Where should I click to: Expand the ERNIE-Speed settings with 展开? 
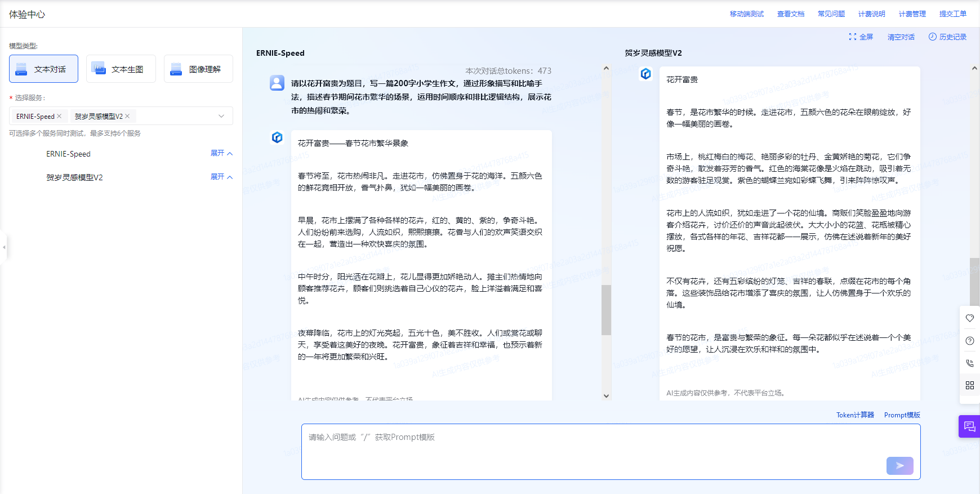(x=221, y=153)
